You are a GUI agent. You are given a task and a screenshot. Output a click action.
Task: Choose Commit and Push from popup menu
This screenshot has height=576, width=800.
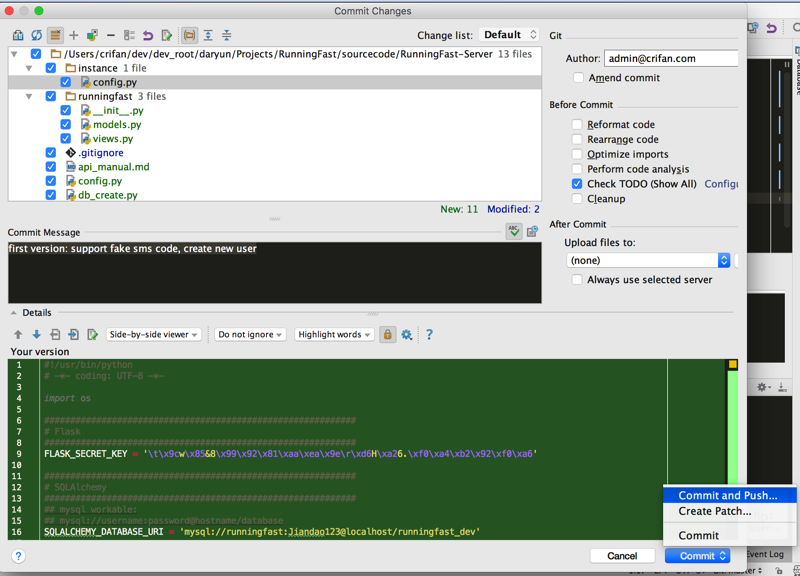click(727, 495)
